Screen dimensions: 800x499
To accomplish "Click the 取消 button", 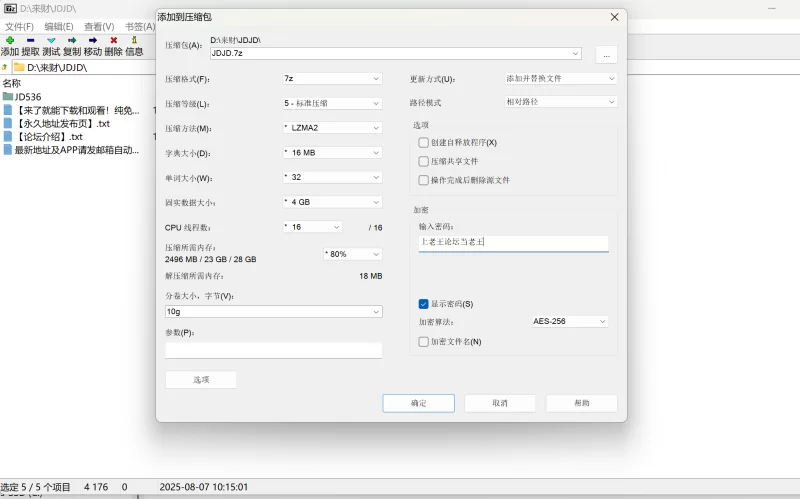I will click(500, 403).
